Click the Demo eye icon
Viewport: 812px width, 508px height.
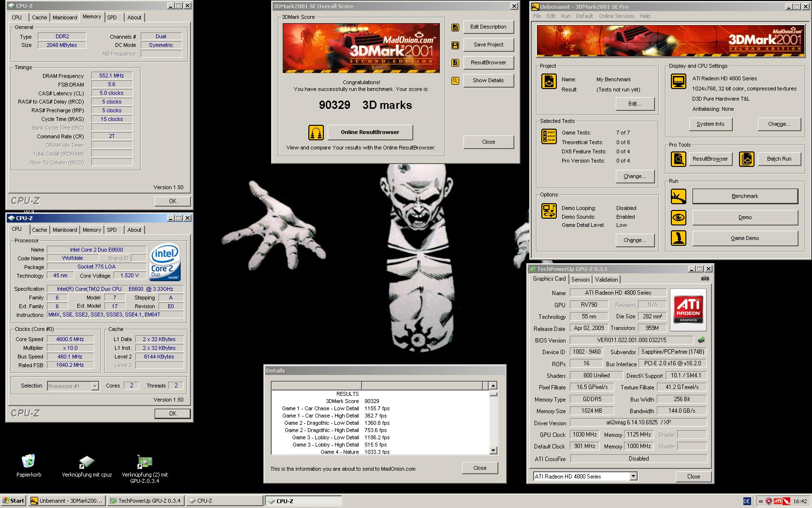click(x=678, y=217)
